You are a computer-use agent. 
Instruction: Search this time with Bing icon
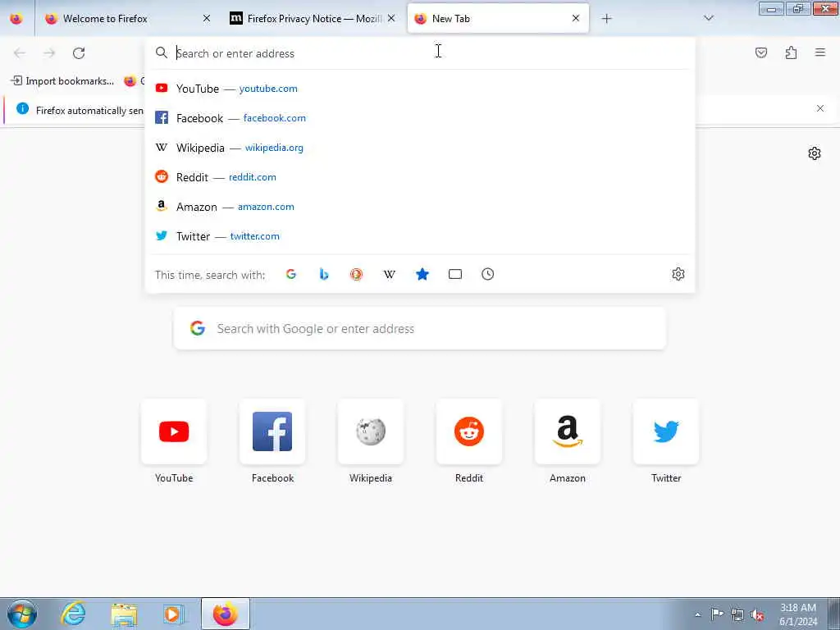click(x=323, y=274)
